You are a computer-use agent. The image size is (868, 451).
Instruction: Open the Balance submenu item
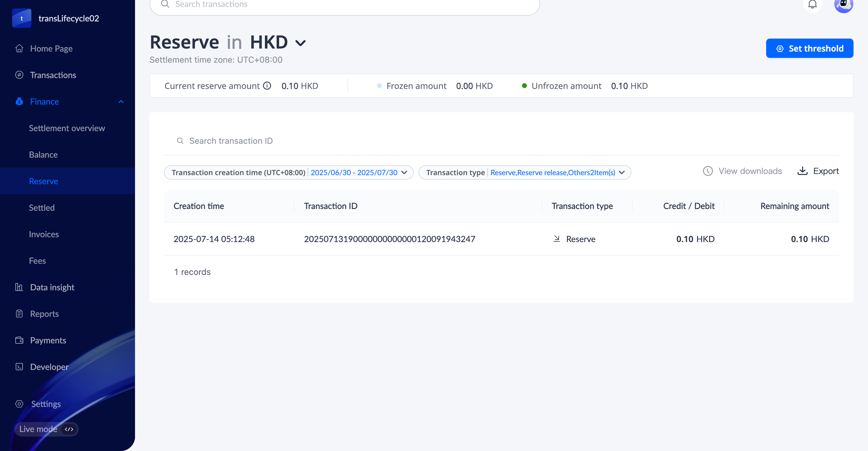pos(43,154)
